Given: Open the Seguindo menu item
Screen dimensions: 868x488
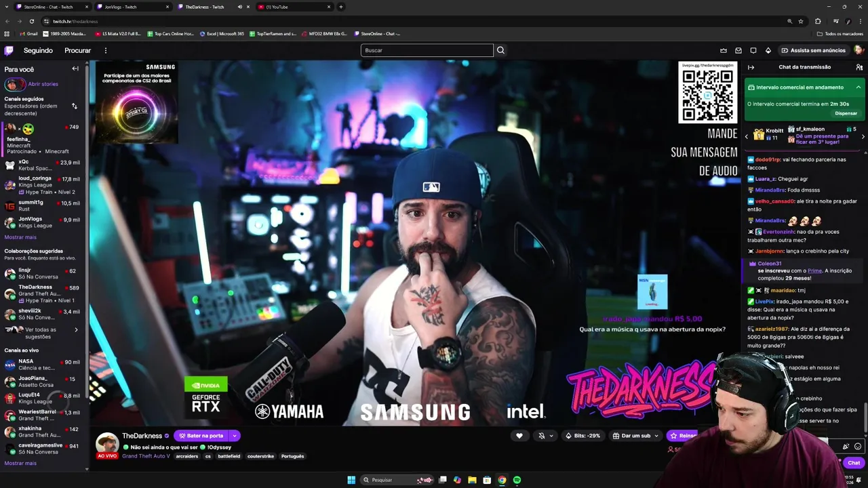Looking at the screenshot, I should pos(38,50).
